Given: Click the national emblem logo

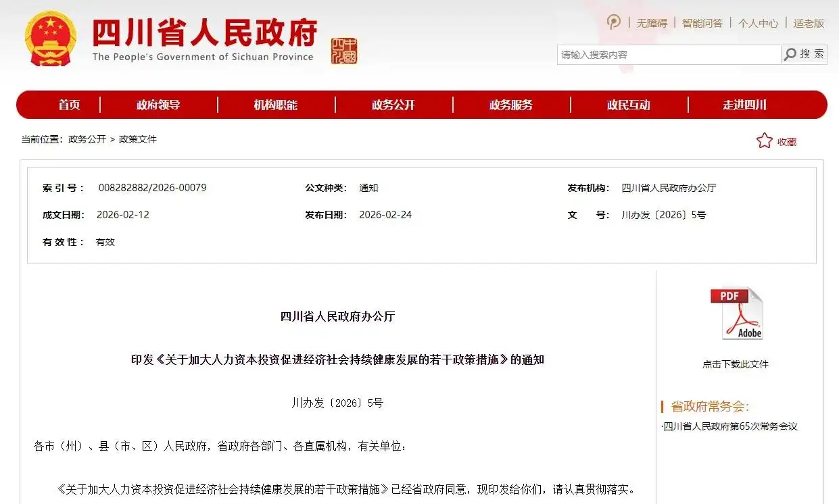Looking at the screenshot, I should [51, 38].
